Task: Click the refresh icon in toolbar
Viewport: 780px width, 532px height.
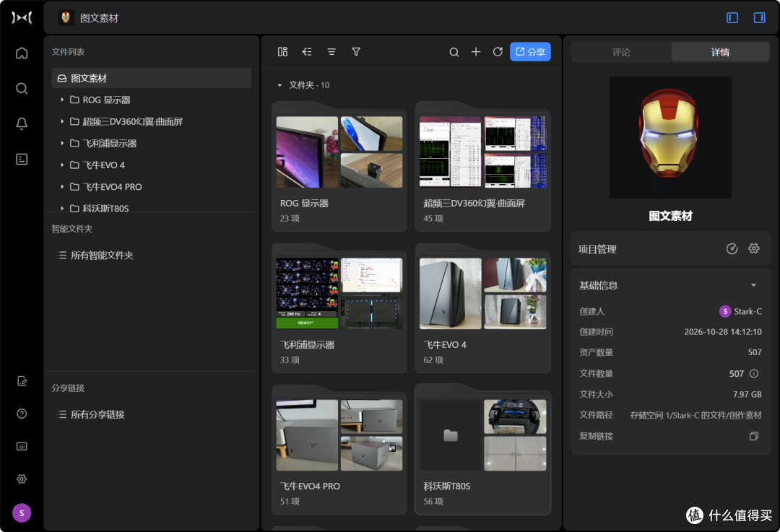Action: click(x=498, y=52)
